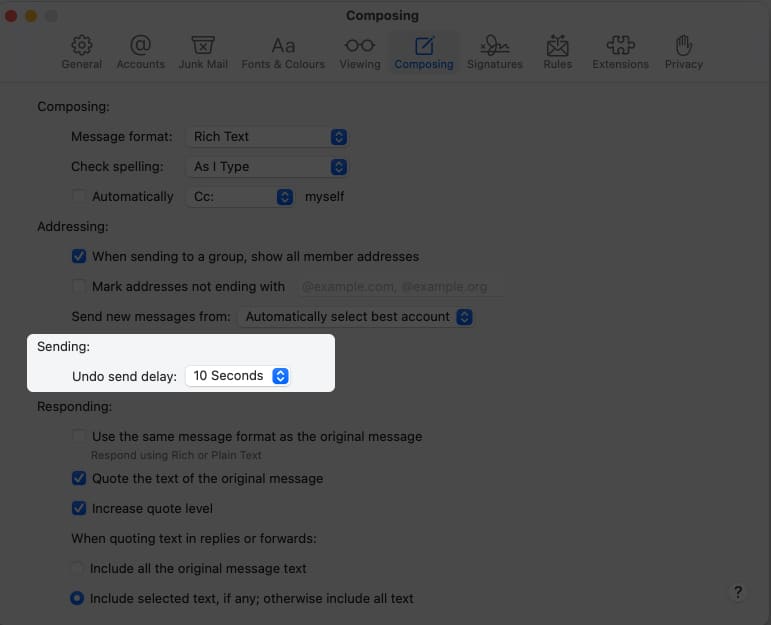
Task: Open the Check spelling As I Type dropdown
Action: [x=267, y=167]
